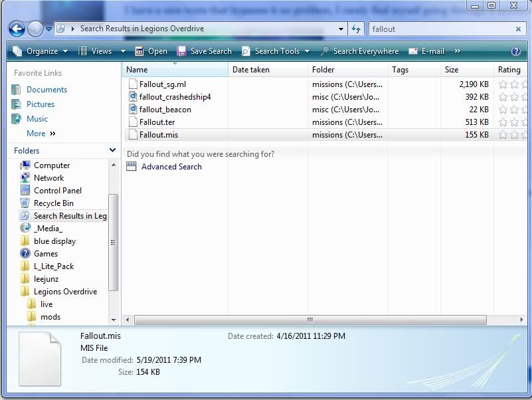Select Search Results in Leg tree item
This screenshot has width=532, height=400.
coord(63,216)
